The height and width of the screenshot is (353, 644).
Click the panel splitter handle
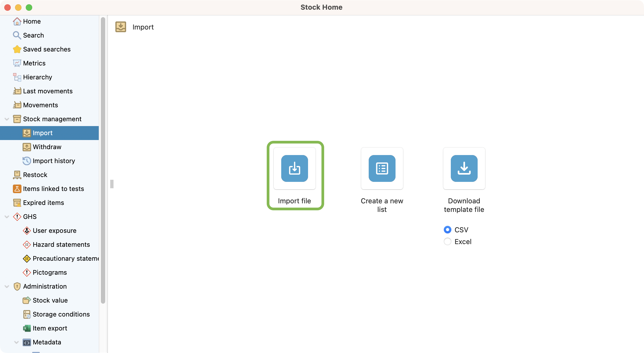(x=112, y=184)
